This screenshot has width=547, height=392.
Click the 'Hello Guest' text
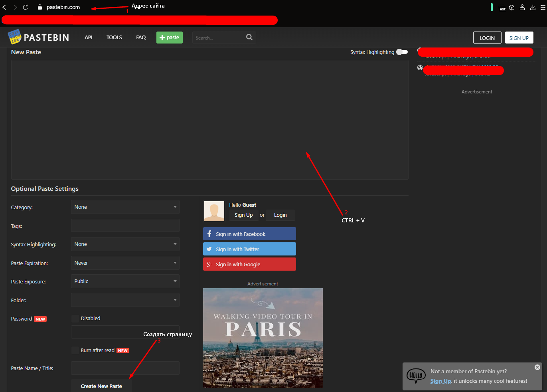(243, 205)
